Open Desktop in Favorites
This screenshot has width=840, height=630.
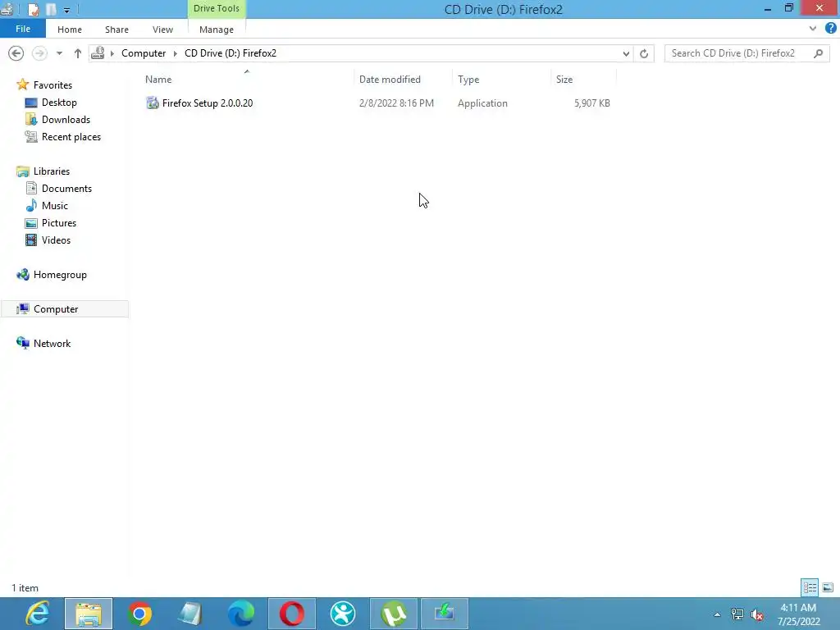point(59,103)
